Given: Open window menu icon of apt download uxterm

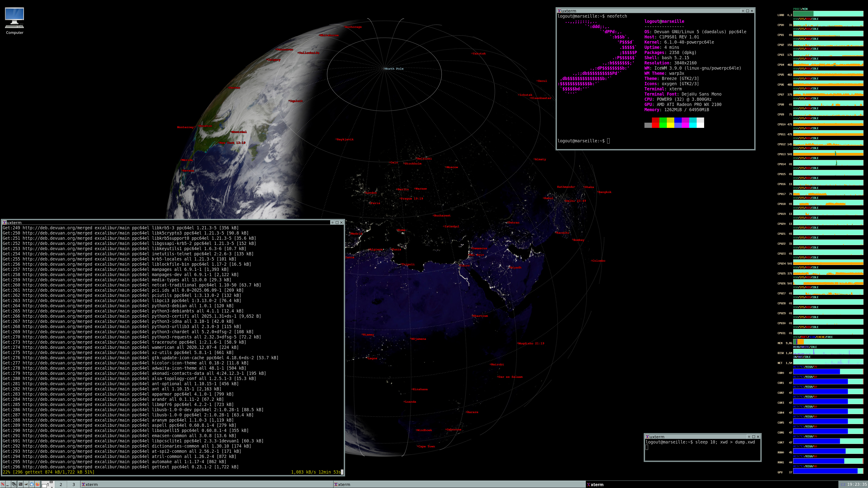Looking at the screenshot, I should click(x=4, y=223).
